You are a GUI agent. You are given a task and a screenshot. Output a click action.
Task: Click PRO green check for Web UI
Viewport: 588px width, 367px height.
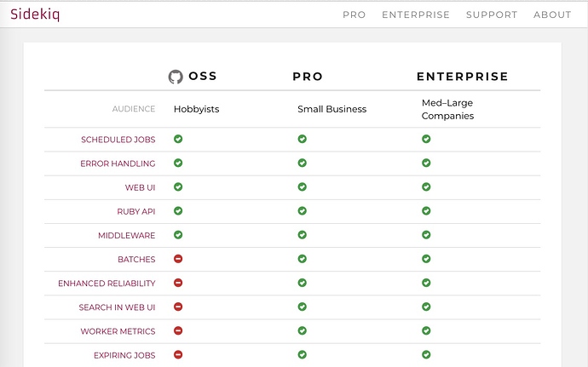coord(303,187)
